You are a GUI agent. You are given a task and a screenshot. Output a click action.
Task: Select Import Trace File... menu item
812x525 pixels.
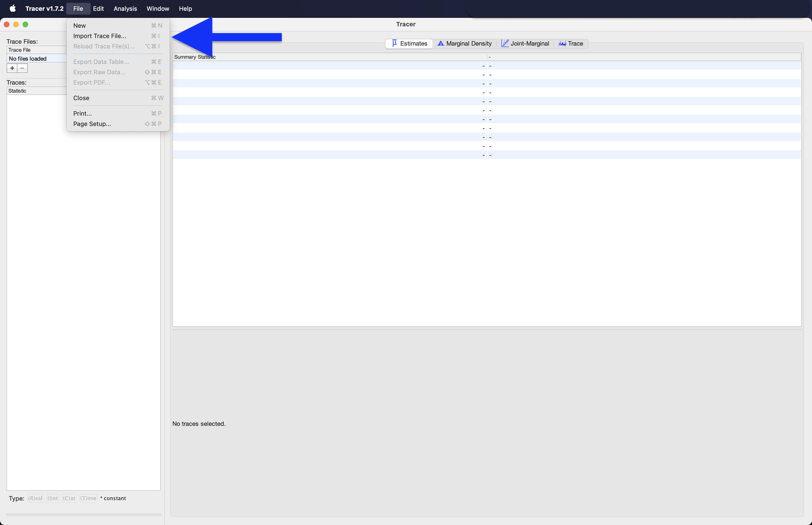coord(118,36)
